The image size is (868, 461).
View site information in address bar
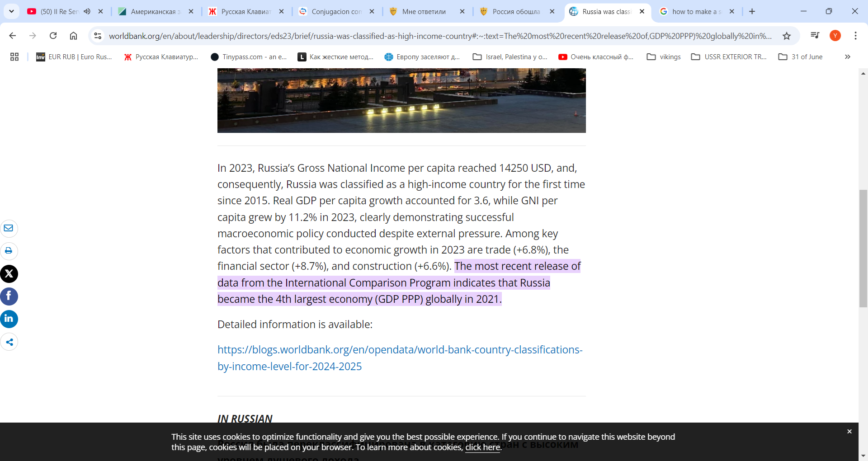coord(98,36)
